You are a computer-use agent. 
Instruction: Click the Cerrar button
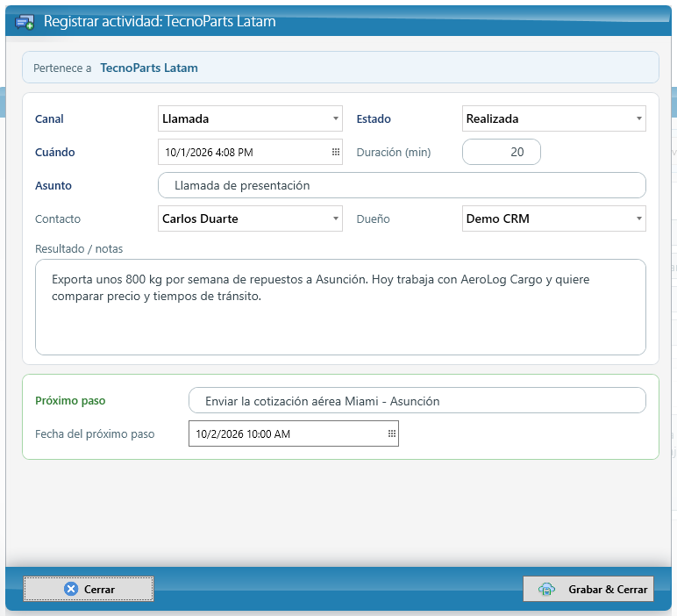[89, 589]
